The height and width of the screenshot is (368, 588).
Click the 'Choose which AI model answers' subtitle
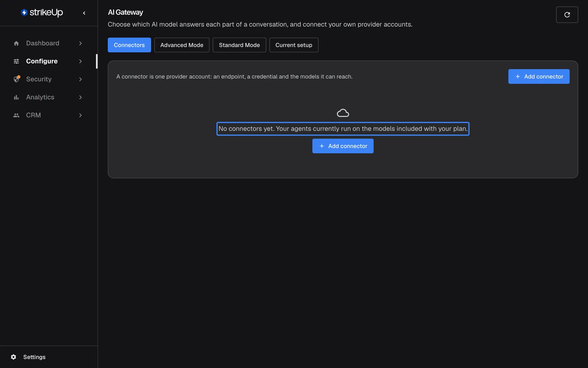tap(260, 25)
